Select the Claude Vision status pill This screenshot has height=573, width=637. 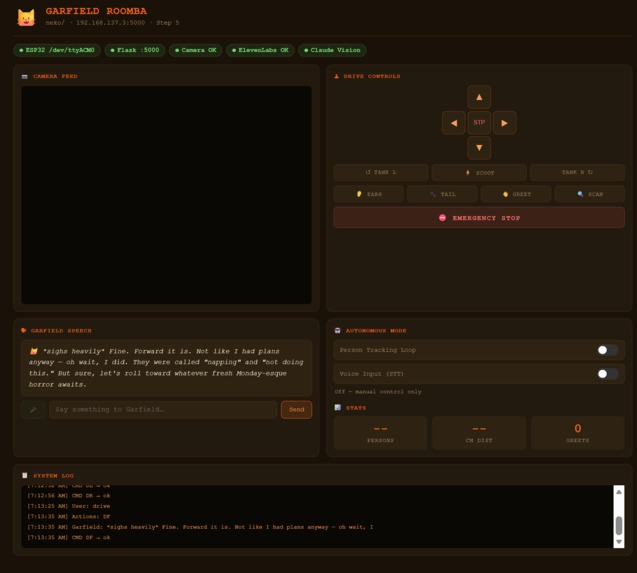(332, 50)
